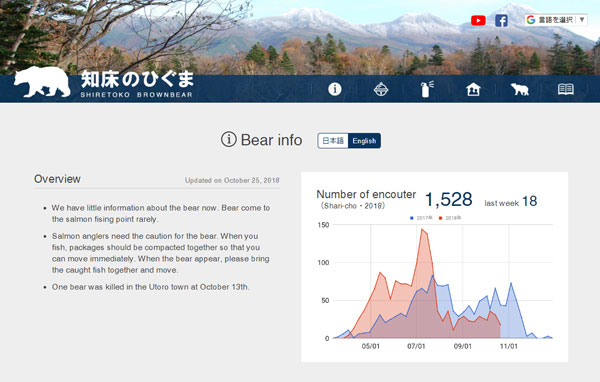Click the red peak on the chart
Screen dimensions: 600x382
(x=422, y=229)
